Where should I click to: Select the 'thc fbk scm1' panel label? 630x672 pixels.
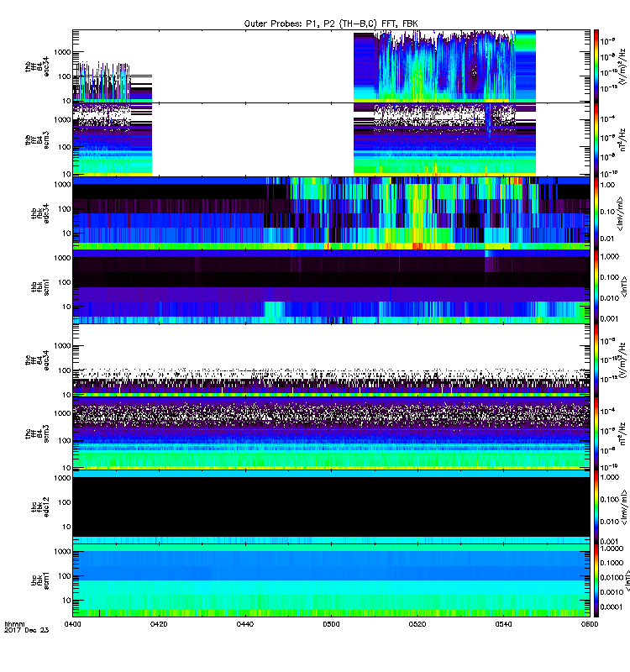[x=40, y=580]
